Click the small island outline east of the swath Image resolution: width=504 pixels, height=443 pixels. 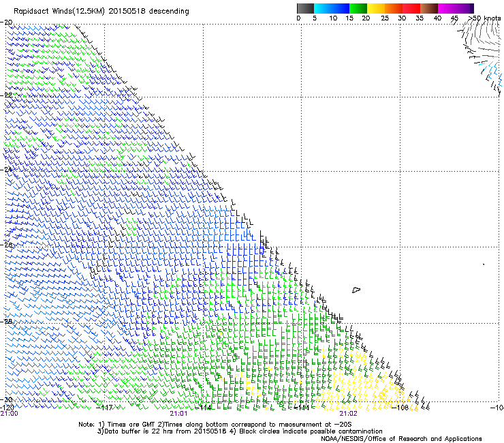(356, 290)
